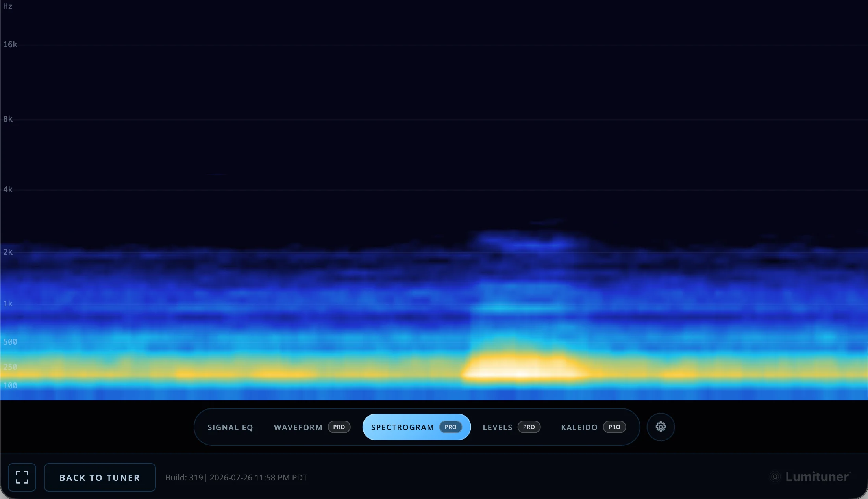Switch to the Waveform tab

(x=312, y=427)
